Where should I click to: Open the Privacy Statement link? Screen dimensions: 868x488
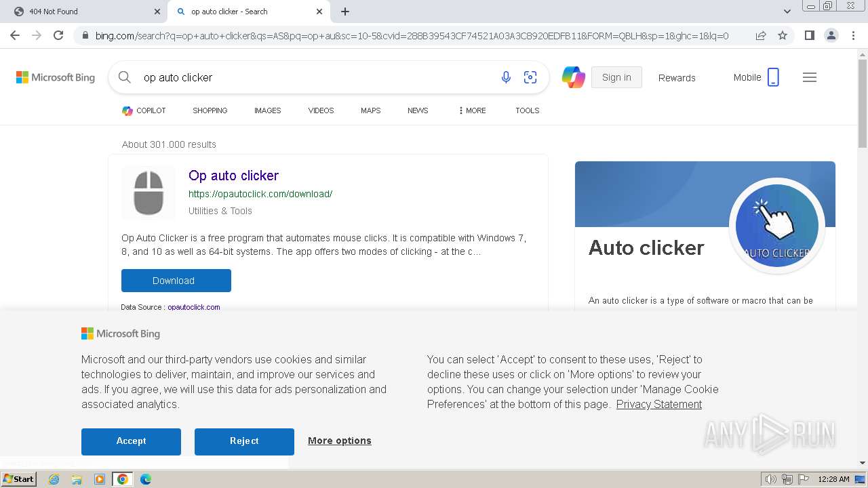point(659,404)
